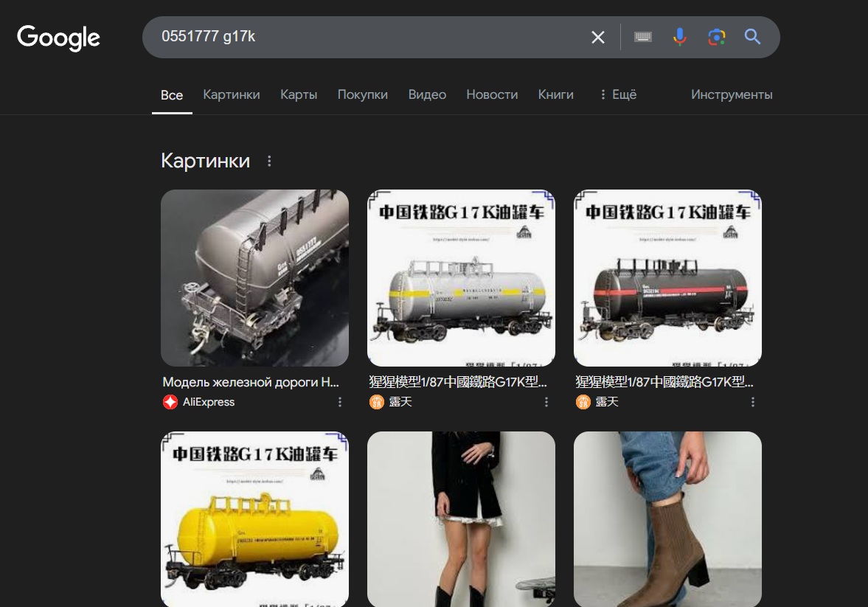Click the AliExpress source icon
This screenshot has height=607, width=868.
170,402
